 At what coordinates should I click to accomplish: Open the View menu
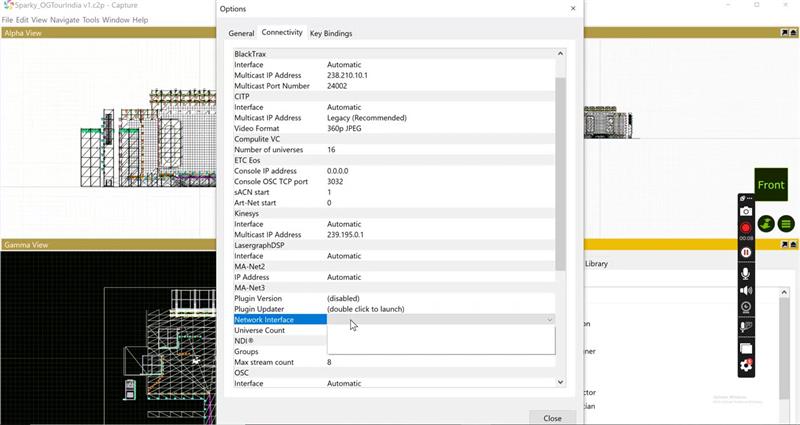(39, 20)
